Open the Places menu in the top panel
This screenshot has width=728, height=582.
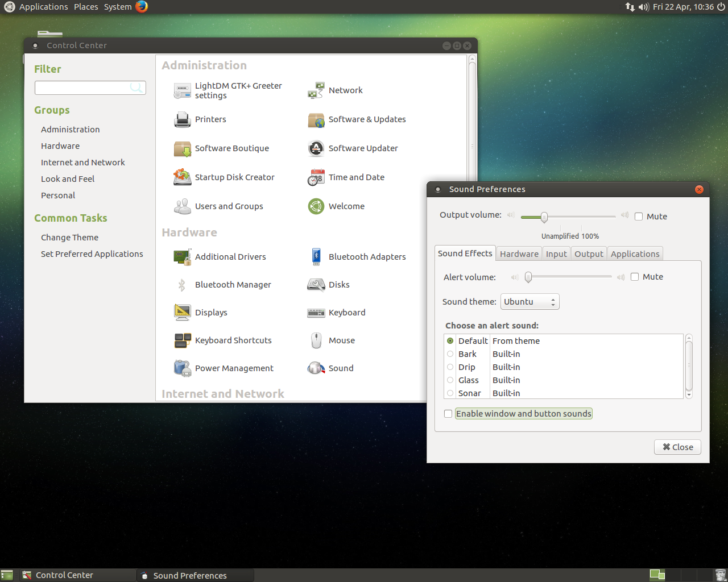[x=86, y=7]
